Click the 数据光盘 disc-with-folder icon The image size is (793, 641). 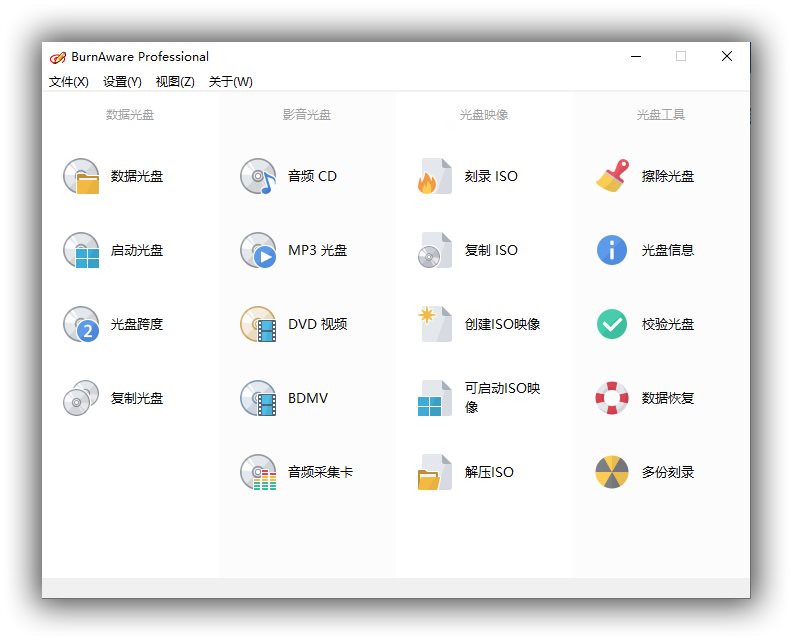point(81,176)
